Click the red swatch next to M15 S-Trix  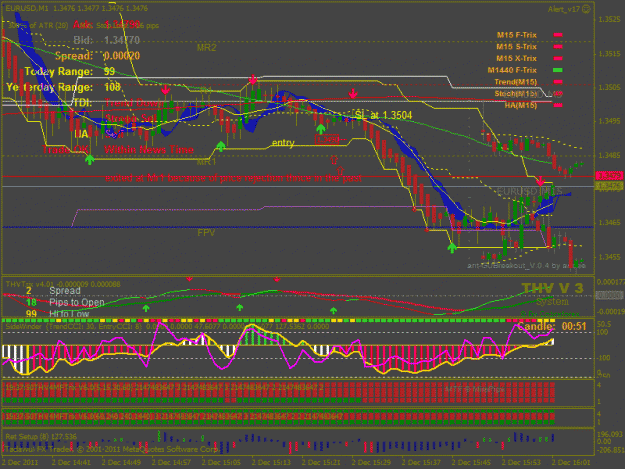tap(558, 47)
